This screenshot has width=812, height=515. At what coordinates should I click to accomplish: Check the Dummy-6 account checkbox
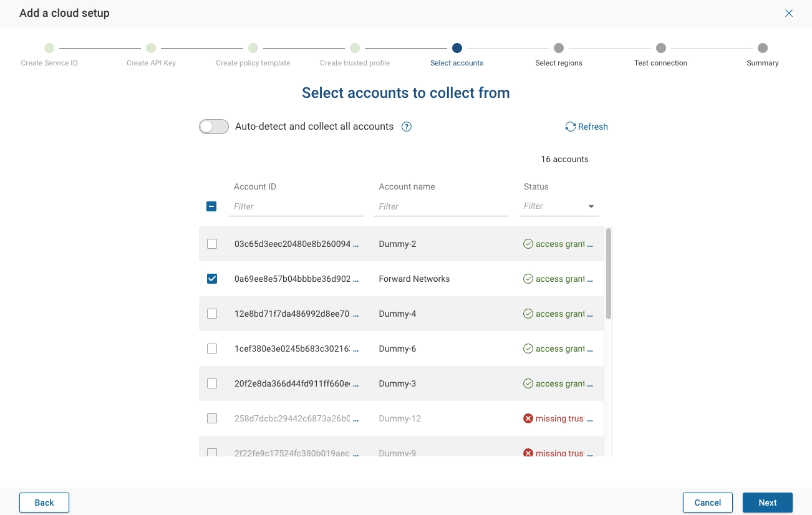coord(212,349)
